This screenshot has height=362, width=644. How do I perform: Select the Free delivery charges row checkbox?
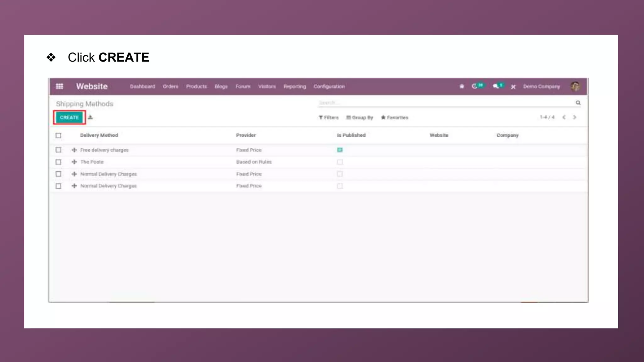pos(58,150)
